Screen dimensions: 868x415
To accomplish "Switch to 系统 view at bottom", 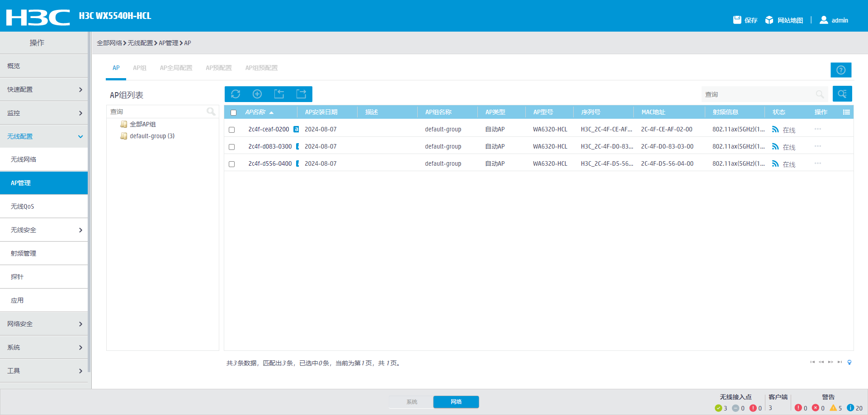I will [411, 402].
